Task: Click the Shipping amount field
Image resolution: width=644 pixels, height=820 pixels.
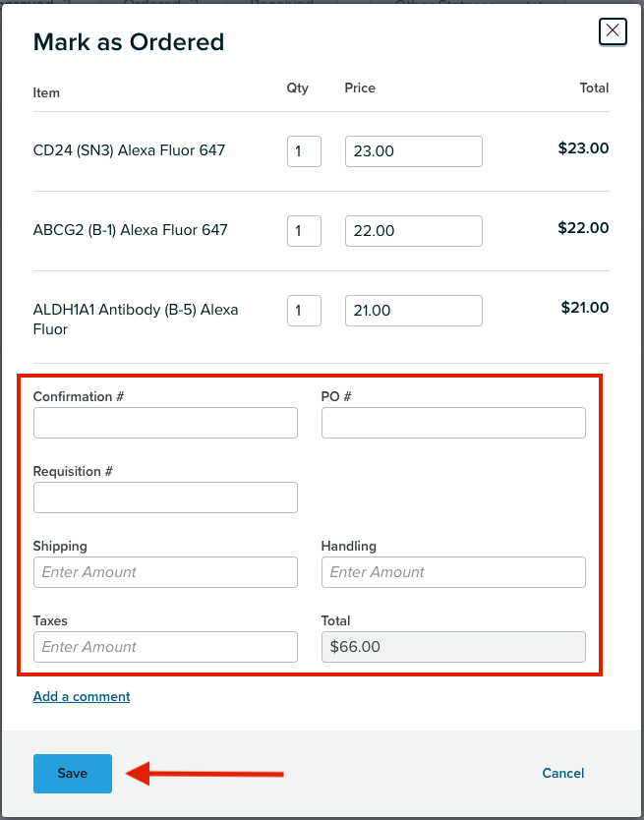Action: [x=165, y=572]
